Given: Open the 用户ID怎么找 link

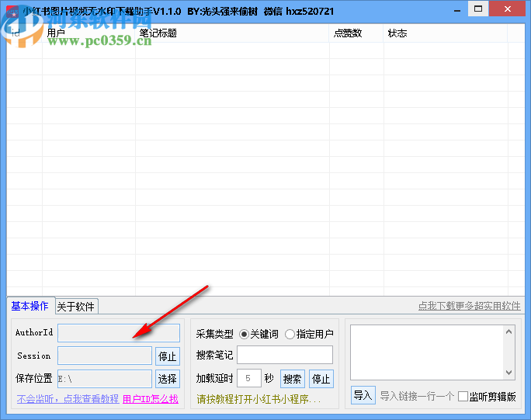Looking at the screenshot, I should click(151, 399).
